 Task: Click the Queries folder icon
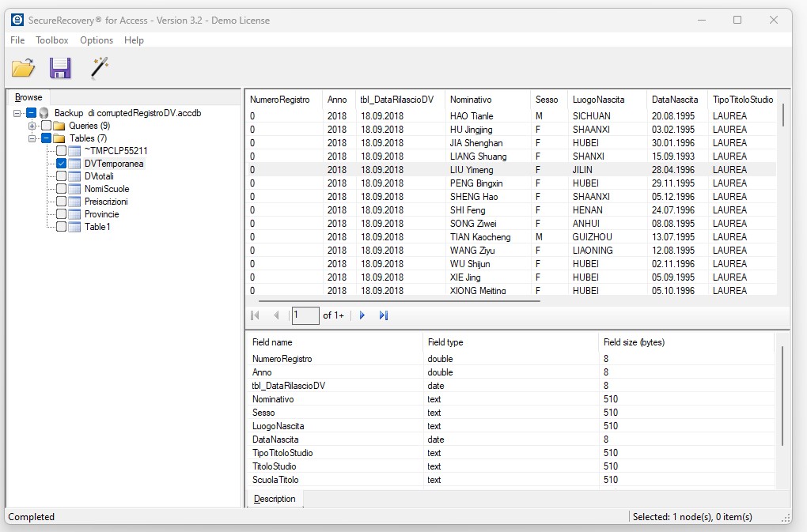[x=59, y=126]
